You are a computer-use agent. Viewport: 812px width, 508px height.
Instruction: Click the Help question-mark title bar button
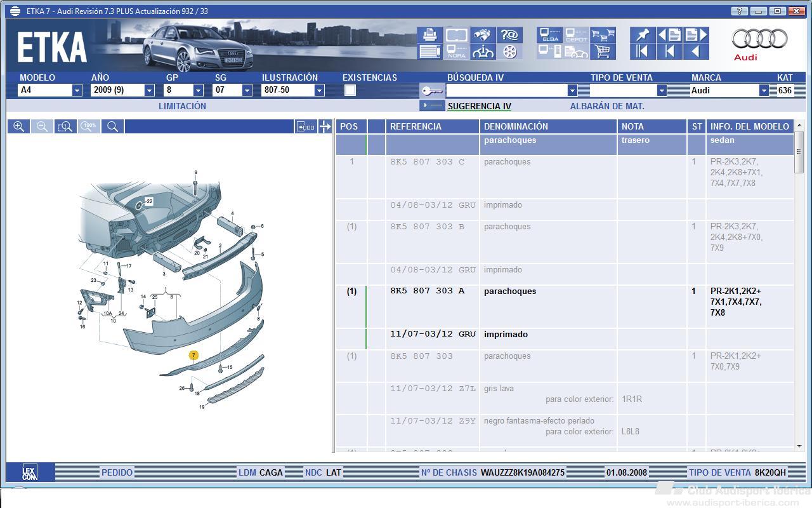pyautogui.click(x=739, y=11)
